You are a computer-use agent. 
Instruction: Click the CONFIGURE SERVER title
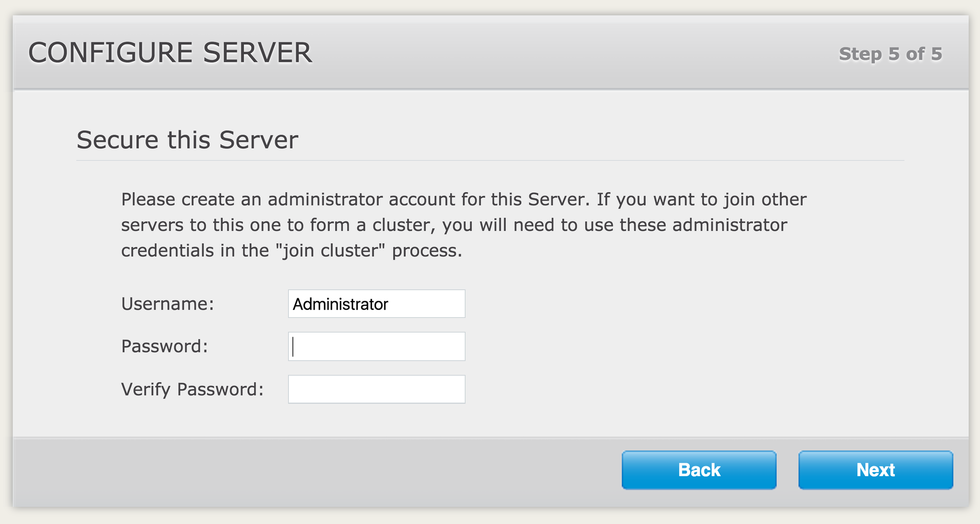[170, 53]
